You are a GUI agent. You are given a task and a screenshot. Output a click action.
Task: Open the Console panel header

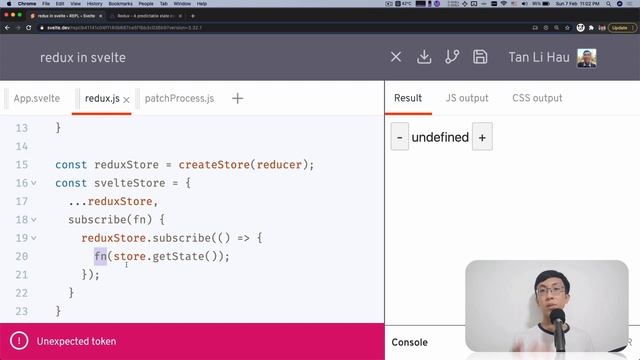click(x=409, y=342)
